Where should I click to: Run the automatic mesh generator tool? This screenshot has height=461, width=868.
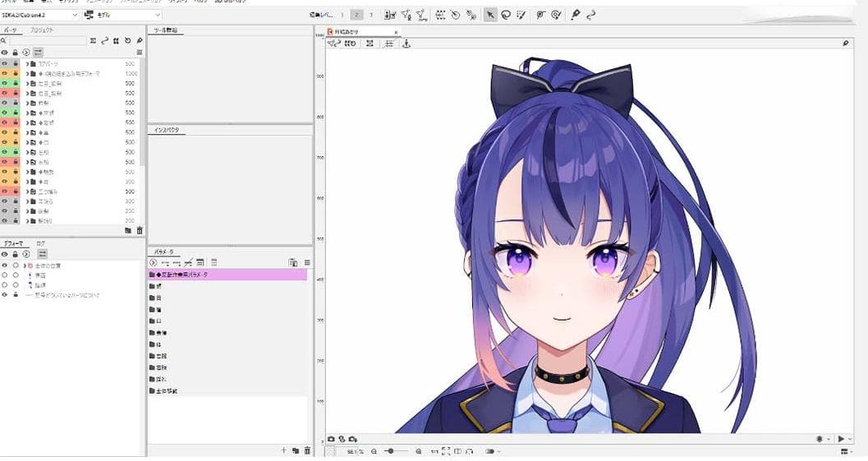pos(421,15)
